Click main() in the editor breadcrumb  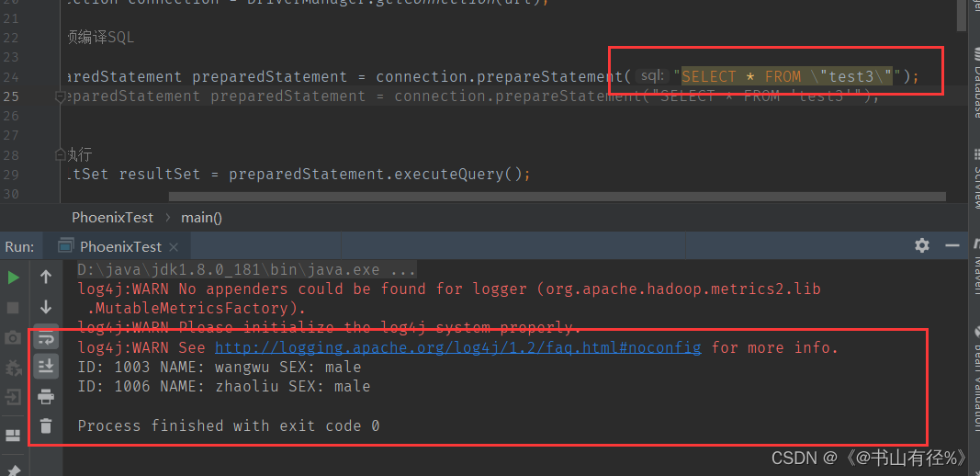(x=201, y=218)
